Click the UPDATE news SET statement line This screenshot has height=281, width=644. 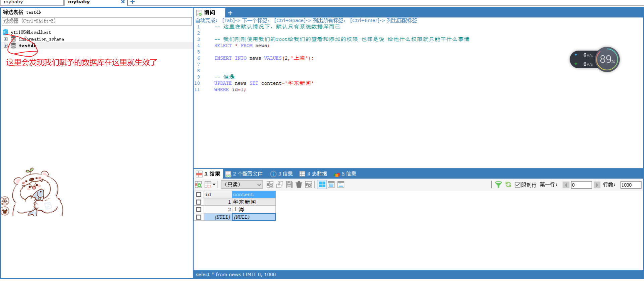click(264, 83)
